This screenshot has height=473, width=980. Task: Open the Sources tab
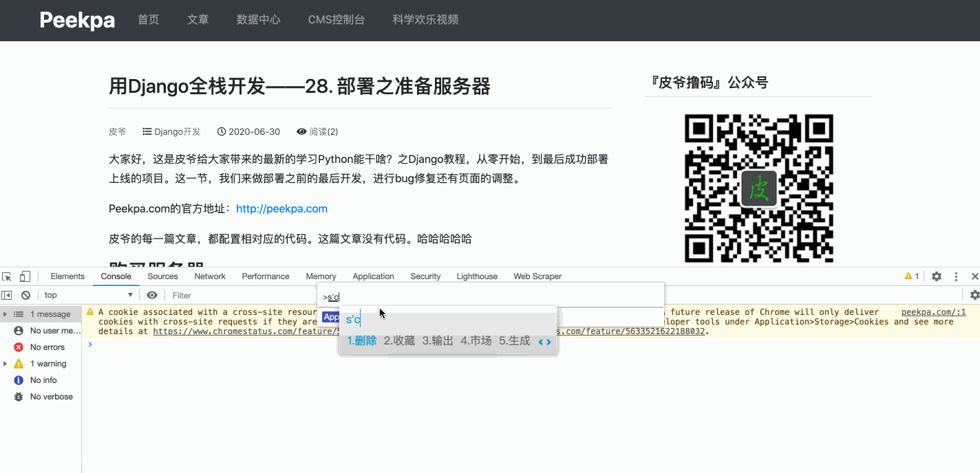click(x=162, y=276)
